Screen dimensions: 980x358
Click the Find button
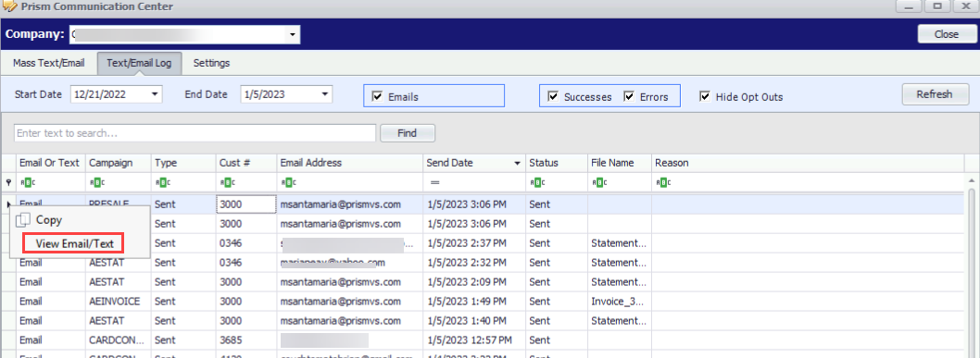coord(408,133)
